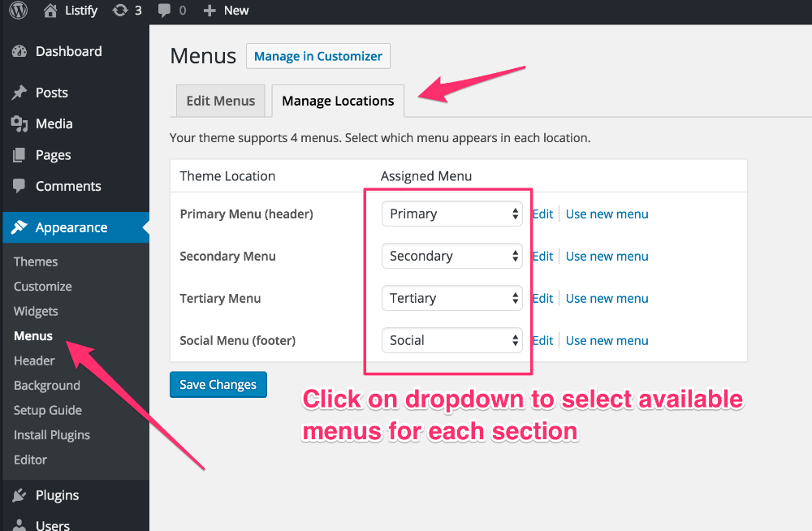Click the Media icon in sidebar
The width and height of the screenshot is (812, 531).
19,123
